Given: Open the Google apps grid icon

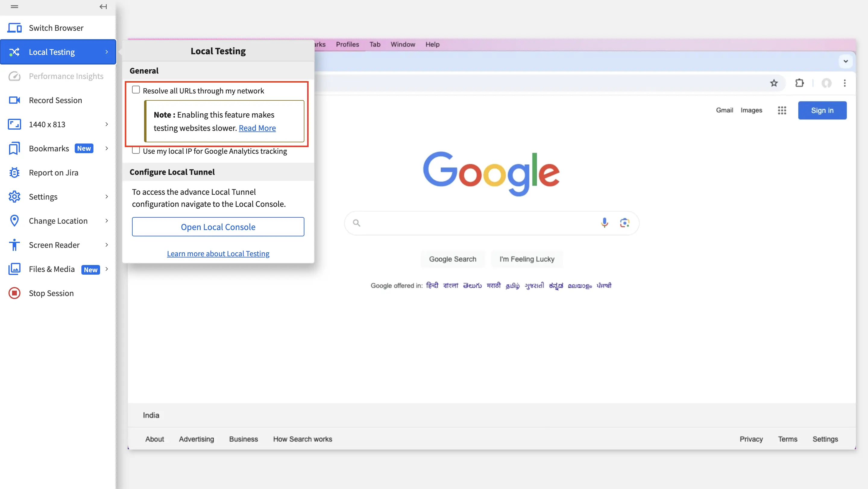Looking at the screenshot, I should [782, 110].
